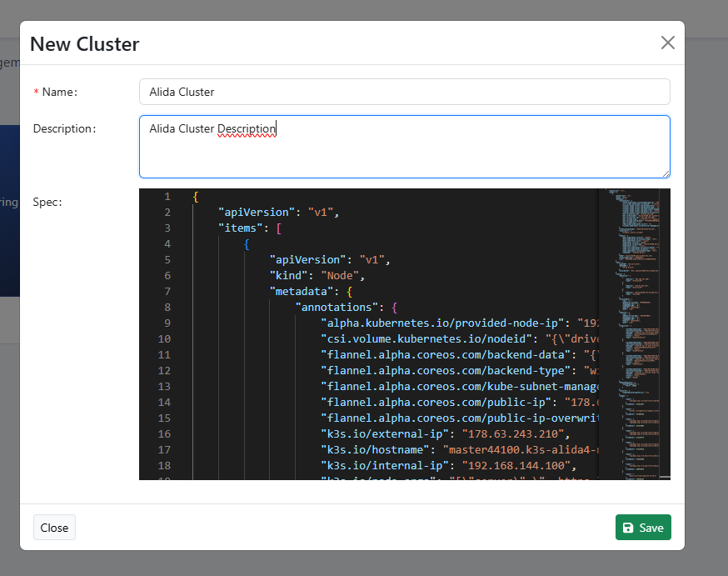Click the "Spec:" label
Viewport: 728px width, 576px height.
click(x=47, y=202)
